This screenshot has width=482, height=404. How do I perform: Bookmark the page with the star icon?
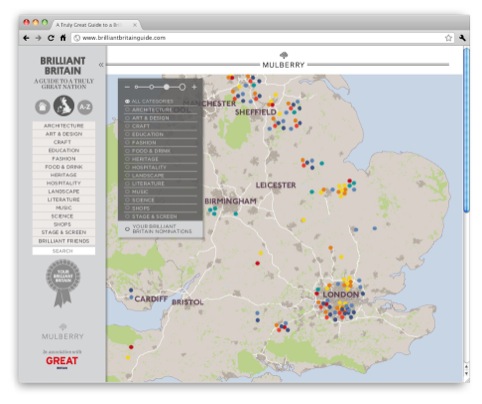tap(448, 38)
